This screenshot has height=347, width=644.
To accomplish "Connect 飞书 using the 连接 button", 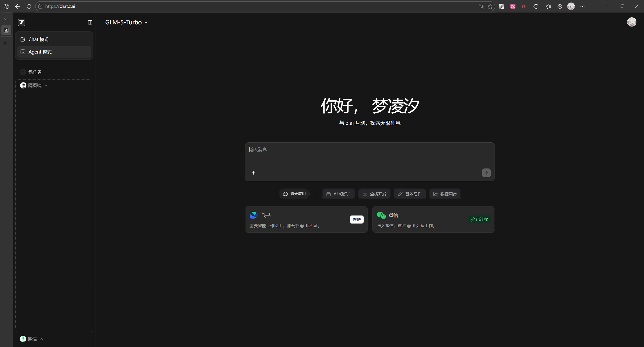I will click(357, 220).
